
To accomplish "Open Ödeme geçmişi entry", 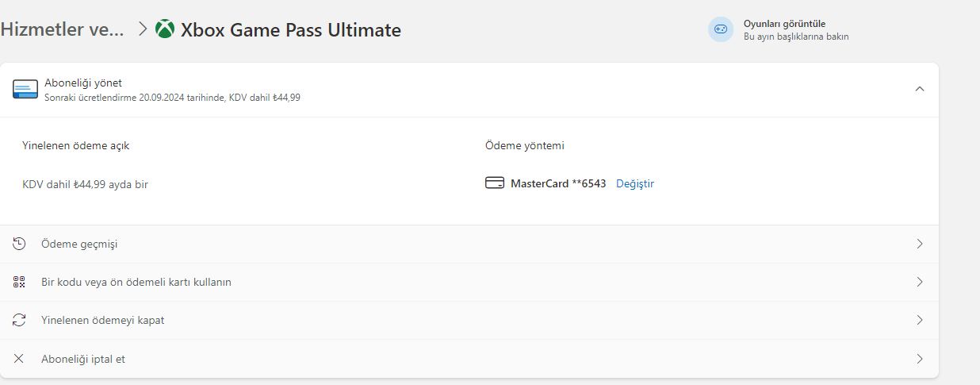I will point(469,244).
